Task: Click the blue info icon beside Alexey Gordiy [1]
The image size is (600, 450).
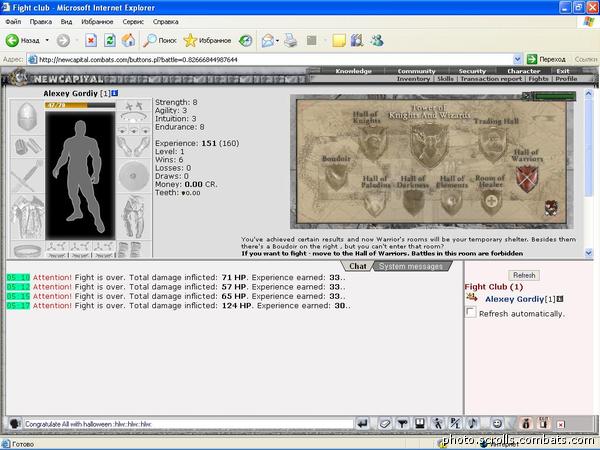Action: click(x=115, y=93)
